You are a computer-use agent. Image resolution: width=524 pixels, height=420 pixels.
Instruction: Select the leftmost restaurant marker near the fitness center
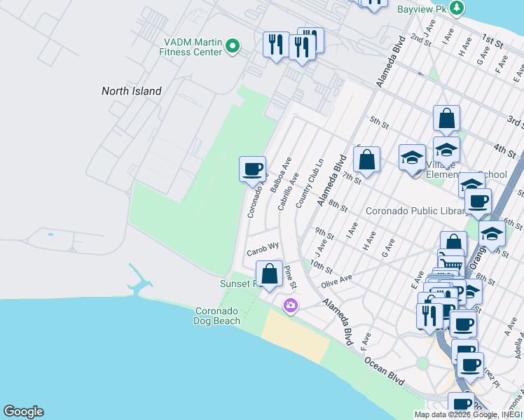point(276,46)
